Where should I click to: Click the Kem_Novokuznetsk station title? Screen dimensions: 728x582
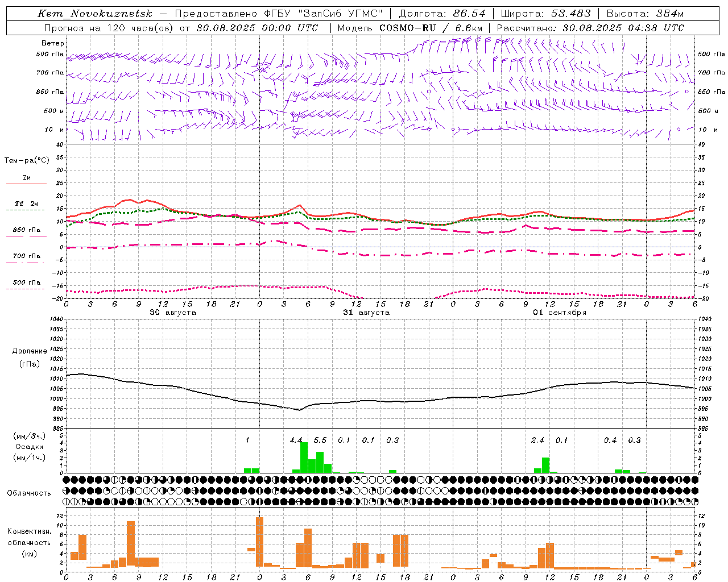pos(95,14)
